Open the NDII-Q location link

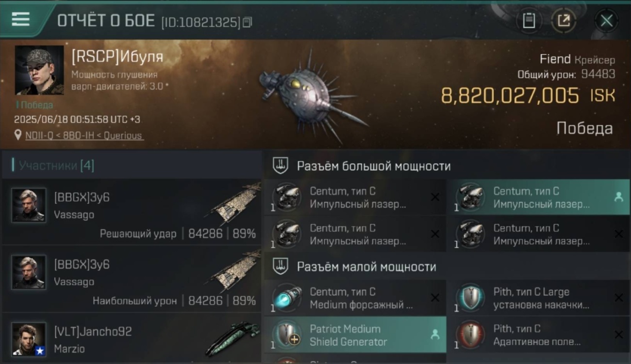[x=84, y=135]
